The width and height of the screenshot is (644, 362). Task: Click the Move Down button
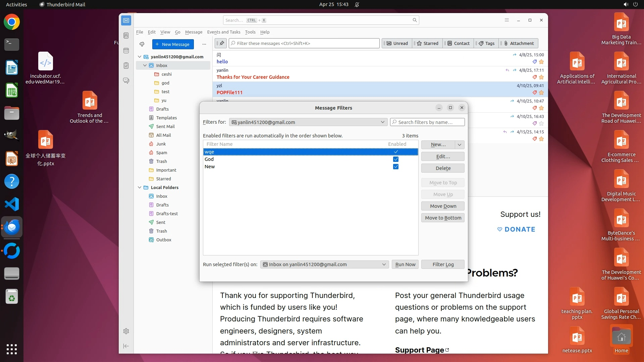443,206
